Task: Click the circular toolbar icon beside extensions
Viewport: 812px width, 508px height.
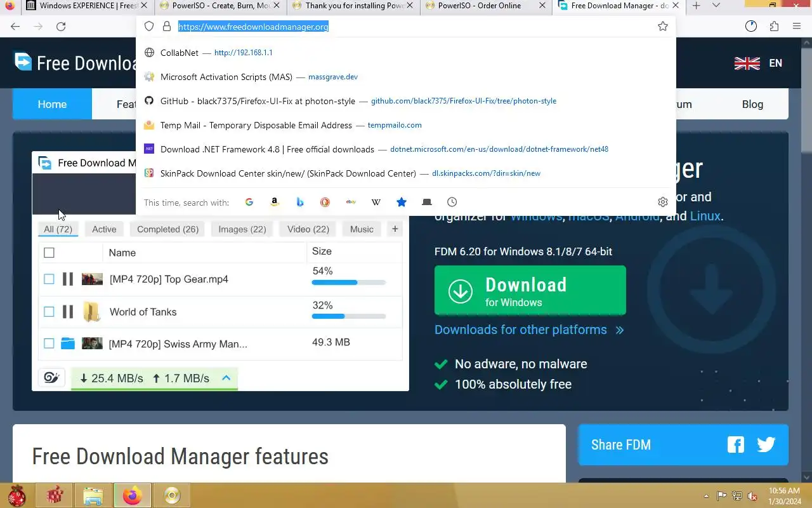Action: (751, 27)
